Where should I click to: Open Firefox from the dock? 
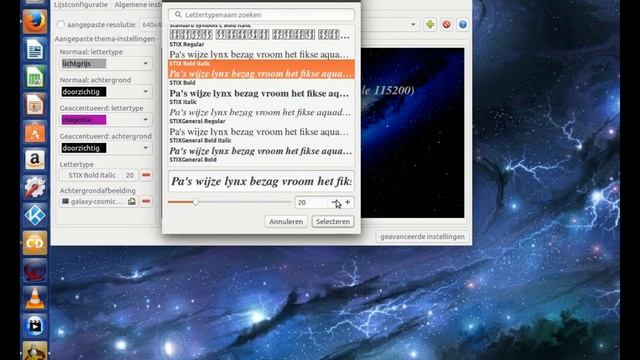(x=35, y=21)
